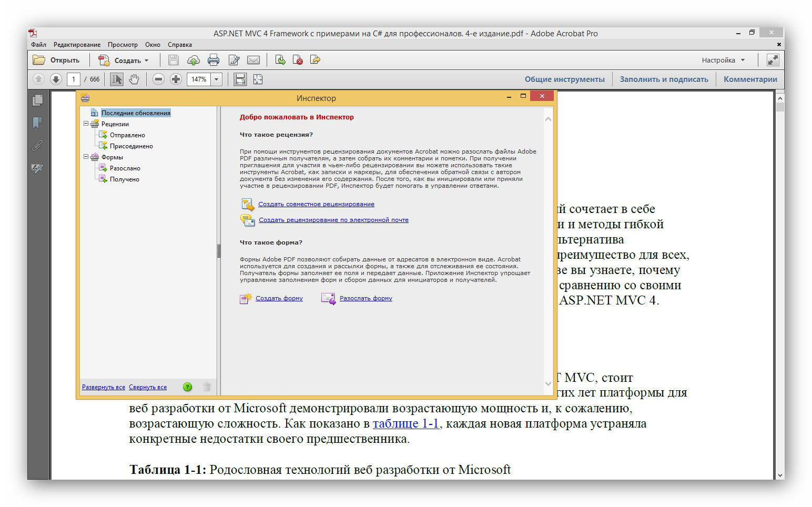812x507 pixels.
Task: Click the trash delete icon in Inspector
Action: (207, 387)
